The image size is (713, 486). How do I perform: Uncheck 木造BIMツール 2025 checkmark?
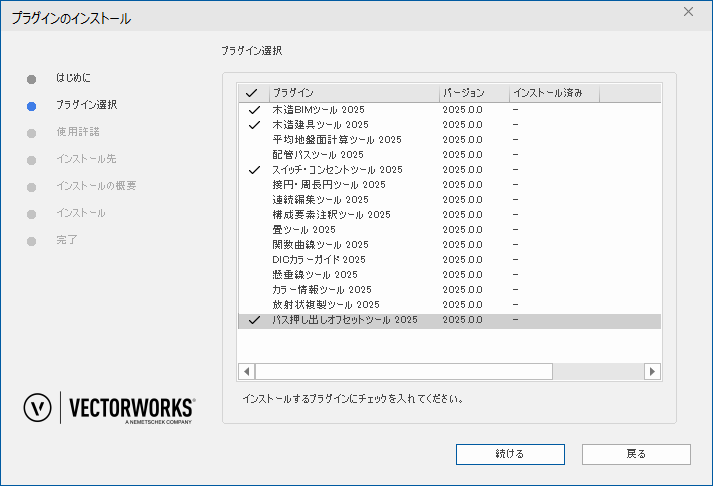point(254,110)
